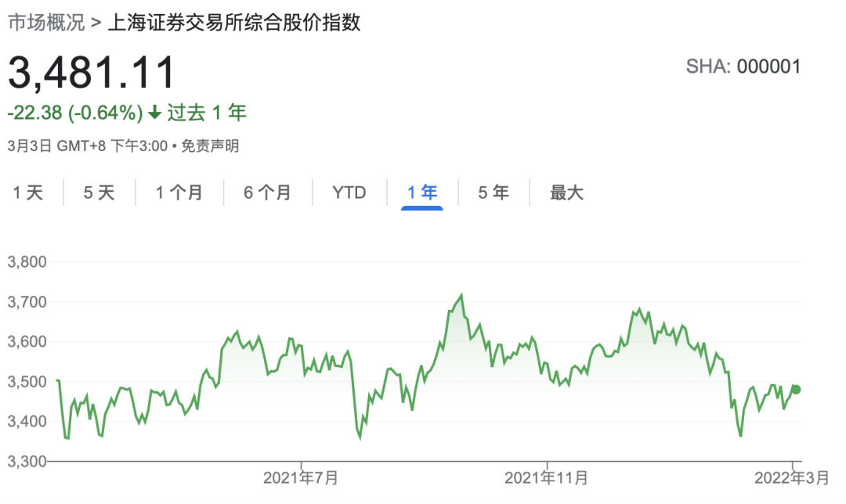
Task: Click the SHA: 000001 ticker label
Action: 743,67
